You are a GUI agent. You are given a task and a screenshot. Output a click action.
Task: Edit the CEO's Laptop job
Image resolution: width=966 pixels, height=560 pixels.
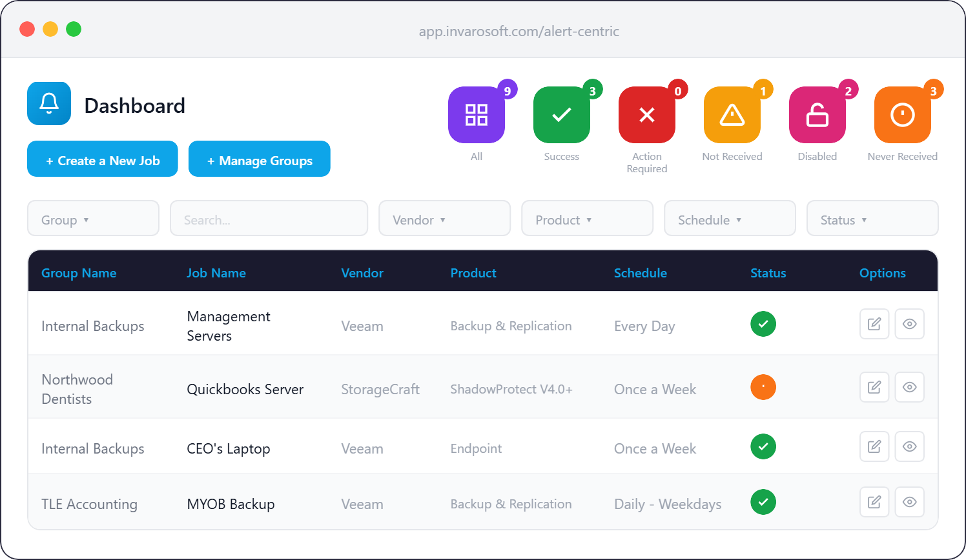click(874, 446)
